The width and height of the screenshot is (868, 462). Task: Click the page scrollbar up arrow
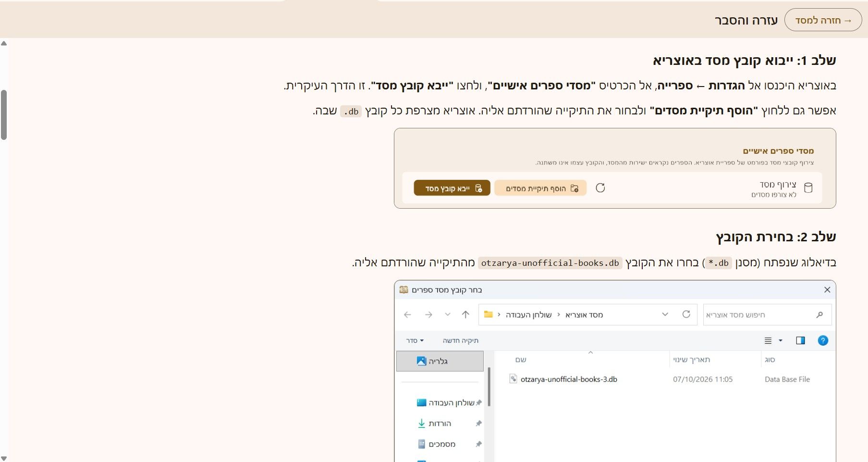pos(4,43)
